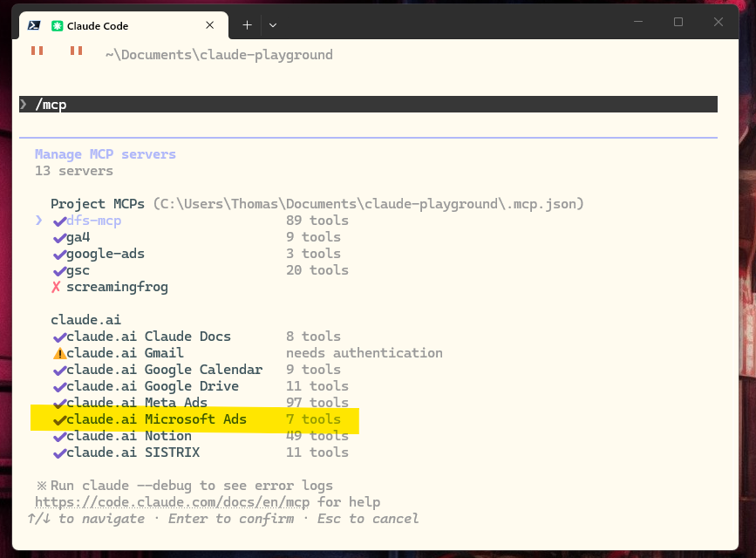The height and width of the screenshot is (558, 756).
Task: Click the .mcp.json file path text
Action: tap(368, 204)
